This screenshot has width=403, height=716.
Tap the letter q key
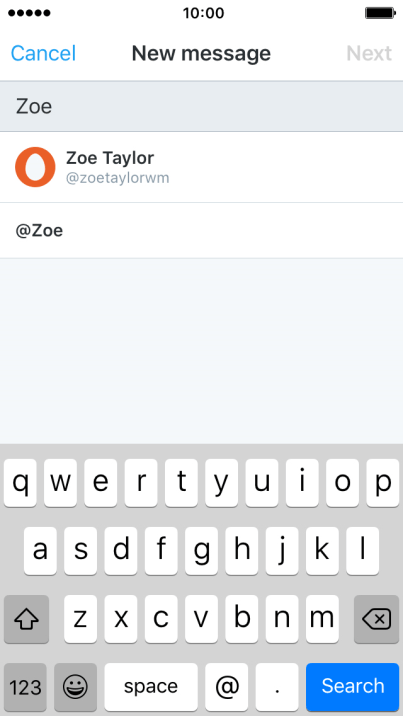click(20, 483)
